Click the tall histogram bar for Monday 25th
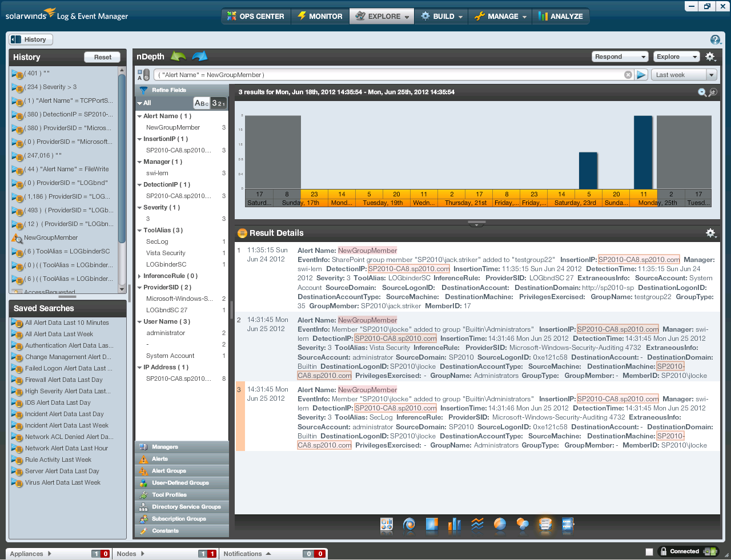Viewport: 731px width, 560px height. (x=643, y=152)
